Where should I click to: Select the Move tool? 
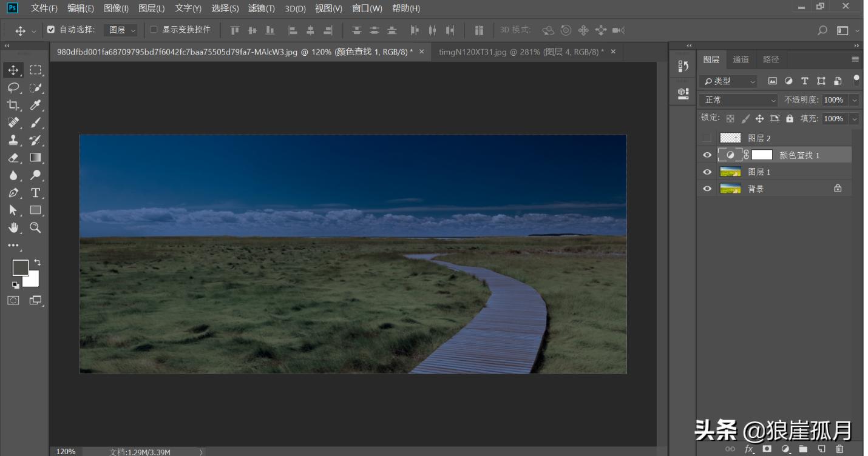click(x=13, y=69)
